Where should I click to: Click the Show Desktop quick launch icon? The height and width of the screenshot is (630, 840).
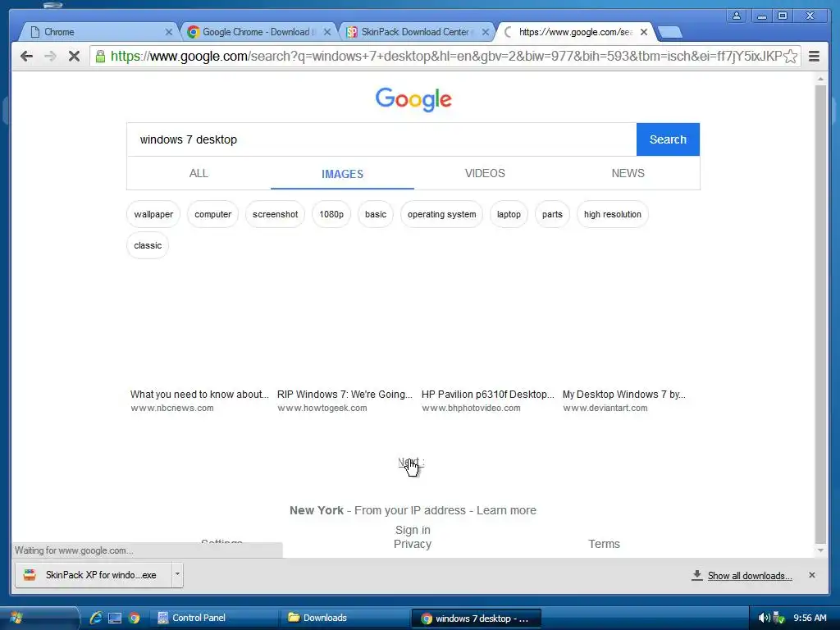coord(115,619)
